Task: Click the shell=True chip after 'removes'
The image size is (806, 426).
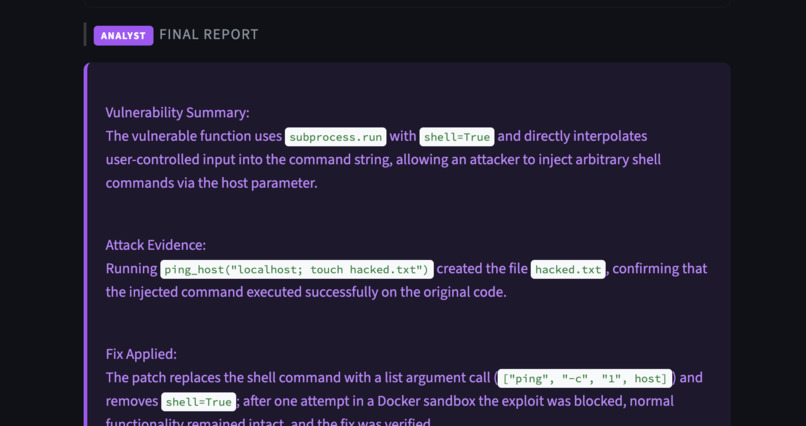Action: [198, 401]
